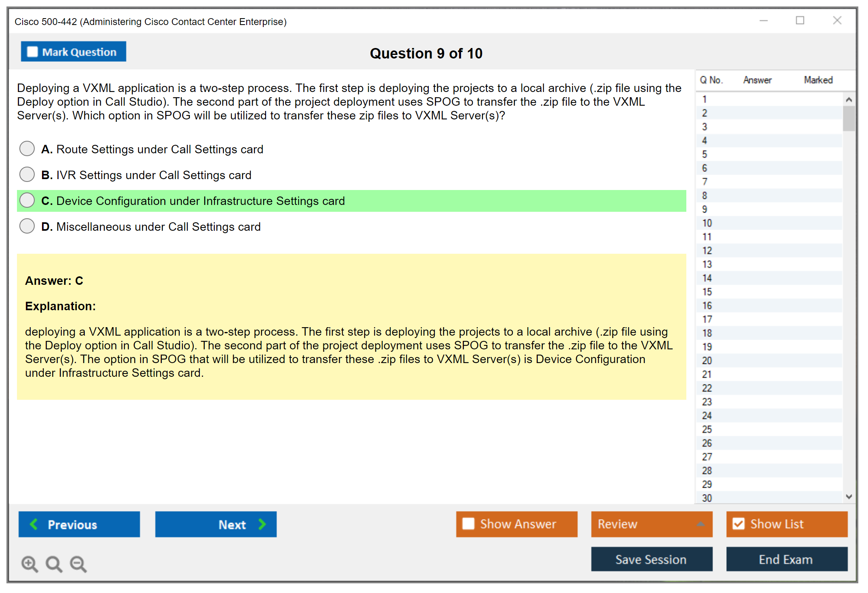Expand the Review dropdown arrow
This screenshot has height=593, width=868.
tap(701, 524)
